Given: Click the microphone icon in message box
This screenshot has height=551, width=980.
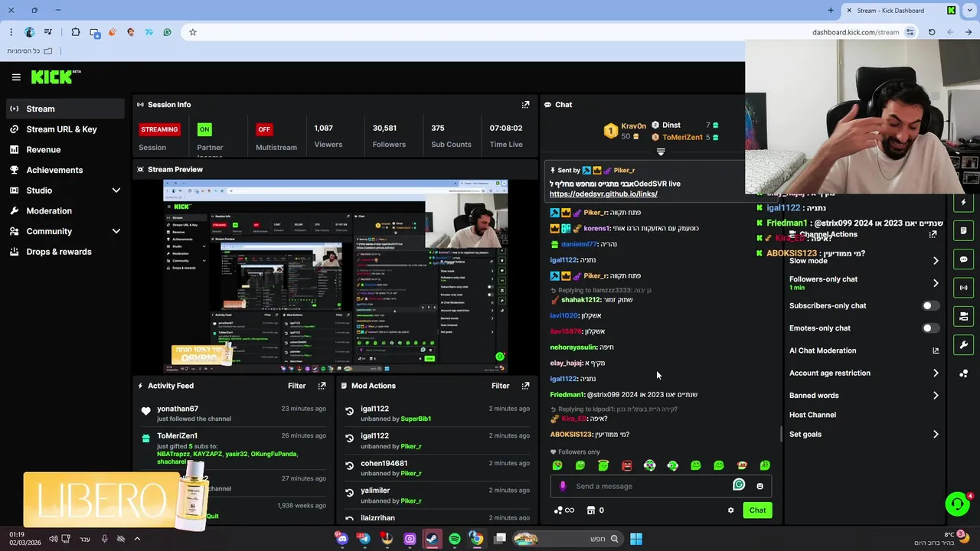Looking at the screenshot, I should click(563, 486).
